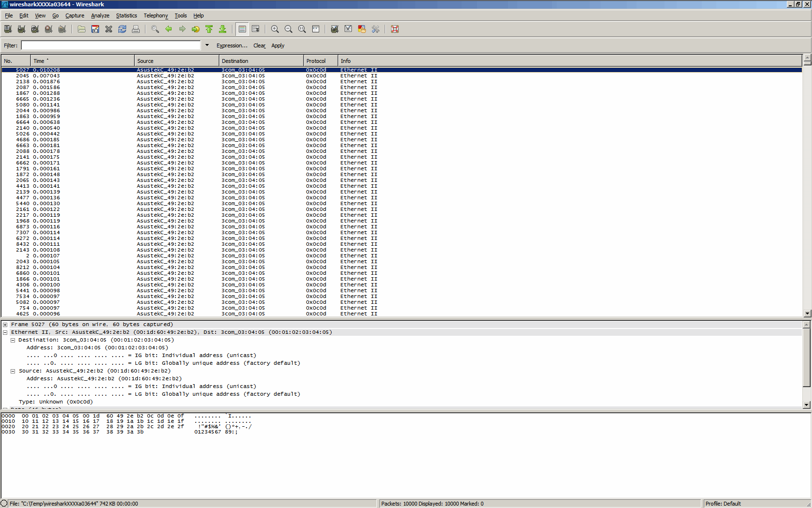Toggle packet list colorization

pos(242,29)
